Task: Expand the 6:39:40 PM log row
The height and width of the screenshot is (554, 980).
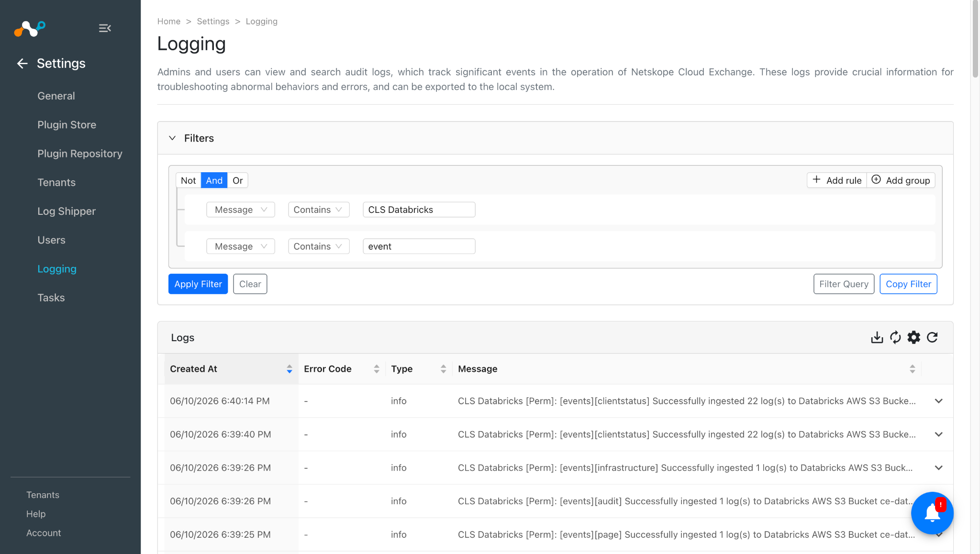Action: tap(939, 434)
